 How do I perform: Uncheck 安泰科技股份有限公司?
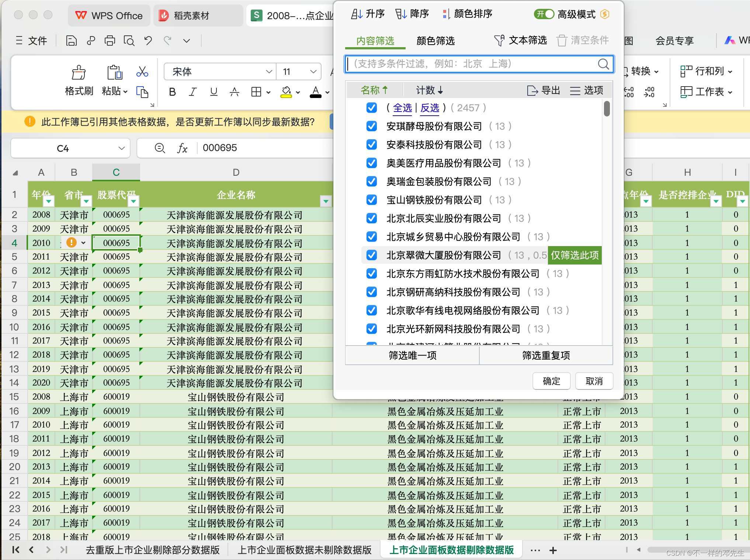click(x=372, y=144)
